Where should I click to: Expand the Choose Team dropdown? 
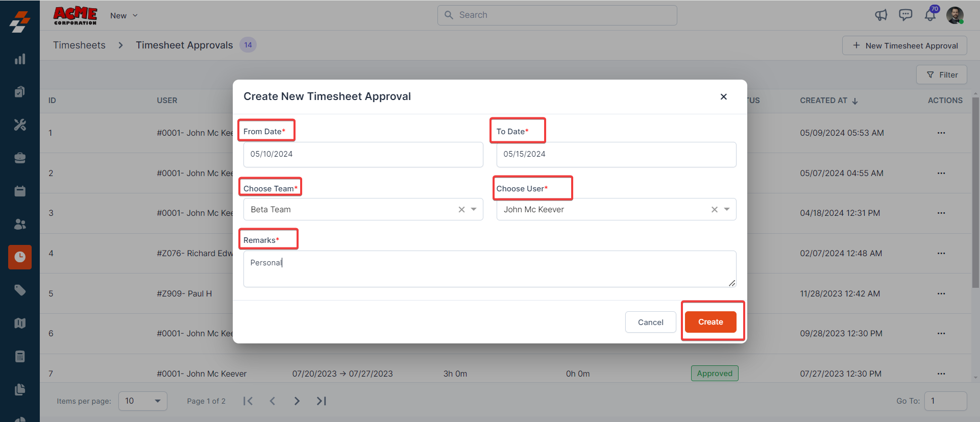[474, 210]
